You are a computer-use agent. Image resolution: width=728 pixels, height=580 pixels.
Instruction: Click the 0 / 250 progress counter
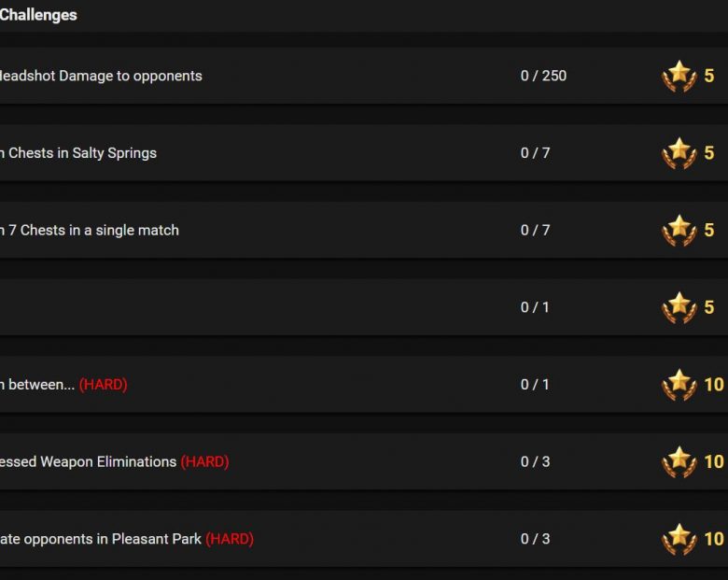click(x=543, y=76)
